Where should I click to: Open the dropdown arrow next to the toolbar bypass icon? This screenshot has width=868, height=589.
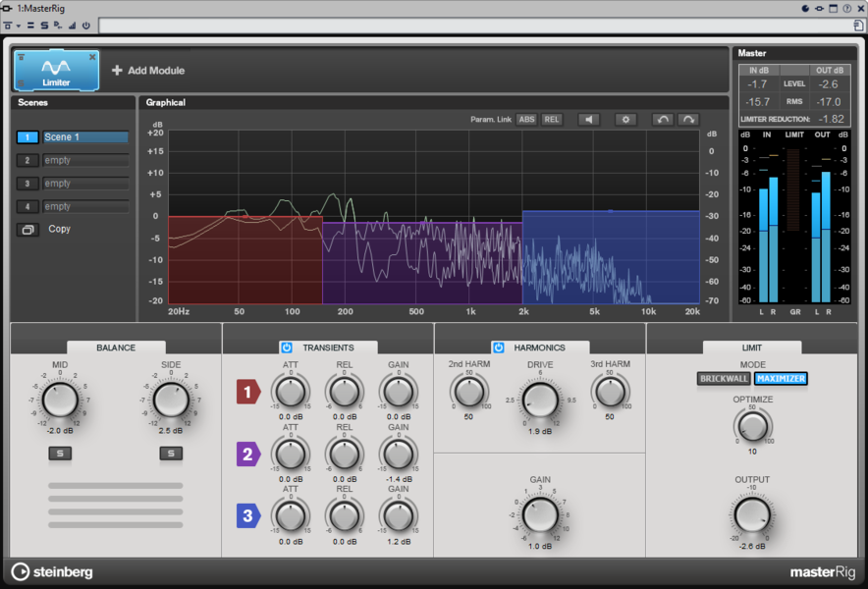[x=19, y=27]
